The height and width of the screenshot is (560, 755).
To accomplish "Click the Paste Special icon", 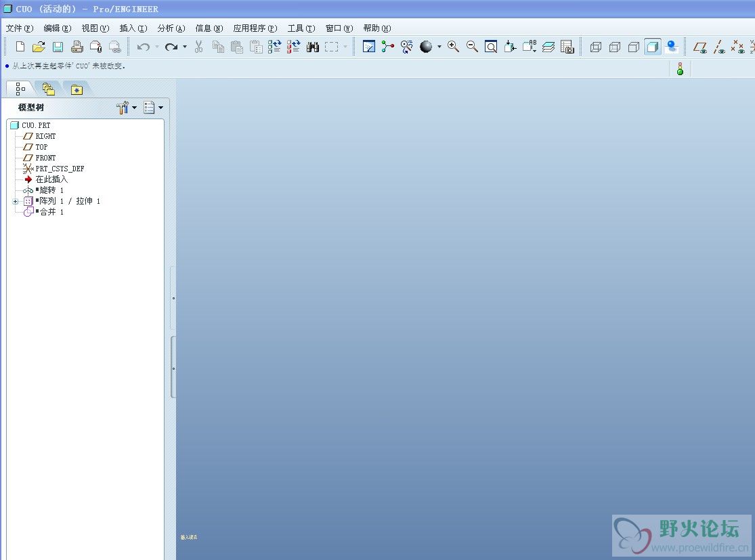I will [x=256, y=47].
